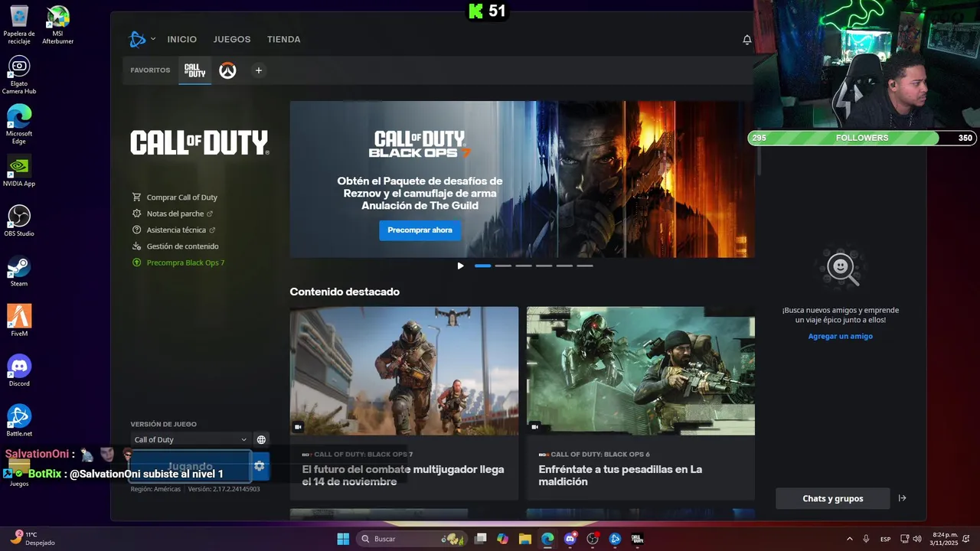Click the FAVORITOS label

pyautogui.click(x=150, y=70)
